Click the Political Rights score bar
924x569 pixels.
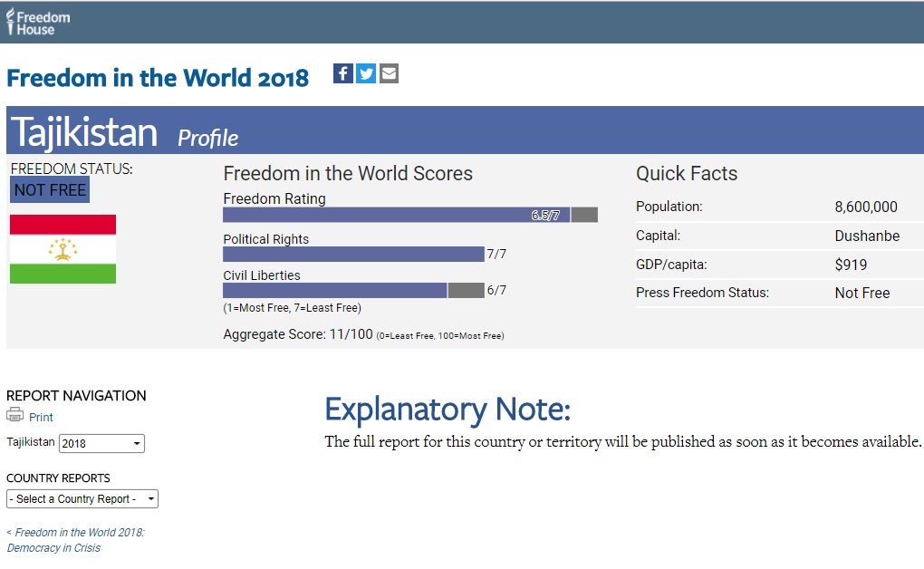pos(353,255)
